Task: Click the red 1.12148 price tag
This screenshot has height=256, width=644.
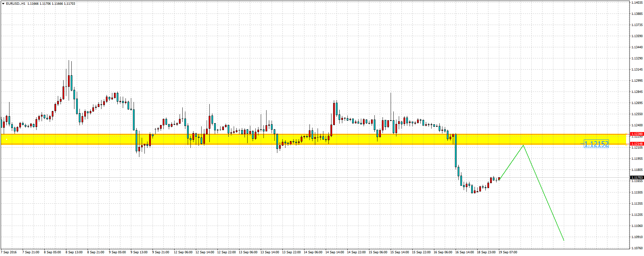Action: [x=637, y=144]
